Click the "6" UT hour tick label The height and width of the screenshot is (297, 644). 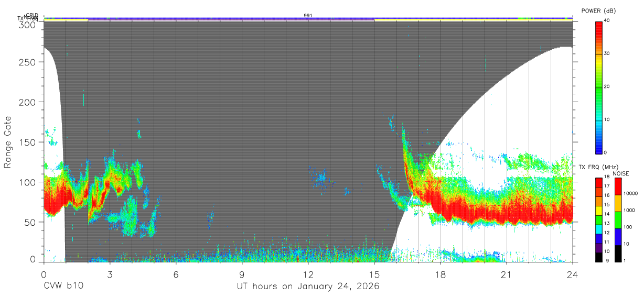pyautogui.click(x=176, y=274)
